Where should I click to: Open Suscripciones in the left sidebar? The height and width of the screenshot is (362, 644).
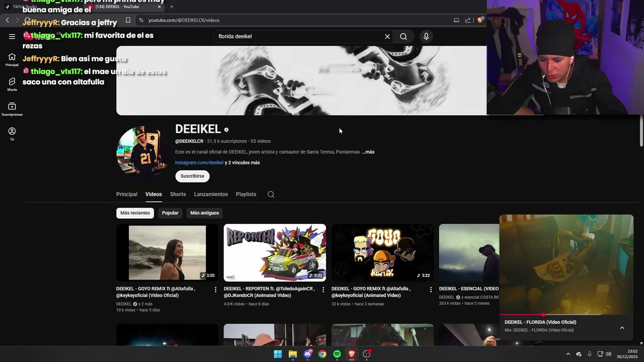[12, 109]
